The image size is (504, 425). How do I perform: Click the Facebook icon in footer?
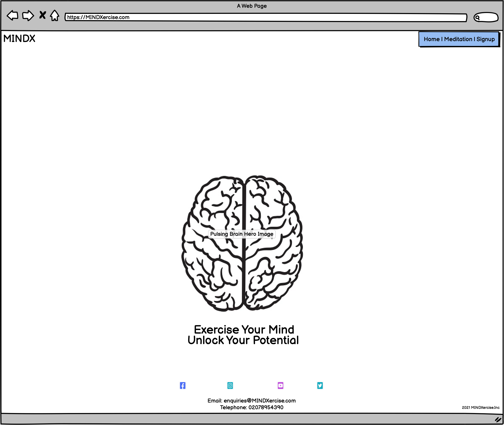click(183, 385)
